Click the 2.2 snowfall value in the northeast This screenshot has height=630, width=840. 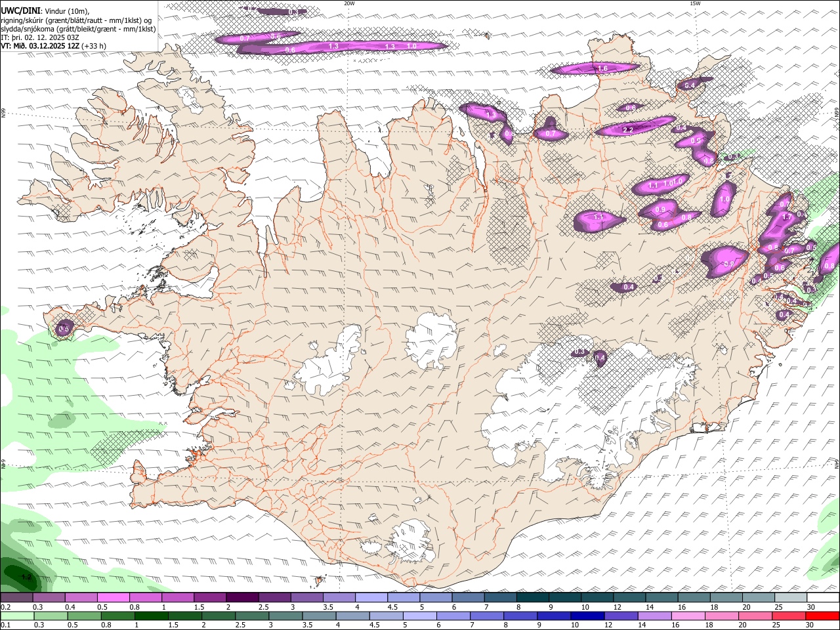click(x=628, y=130)
